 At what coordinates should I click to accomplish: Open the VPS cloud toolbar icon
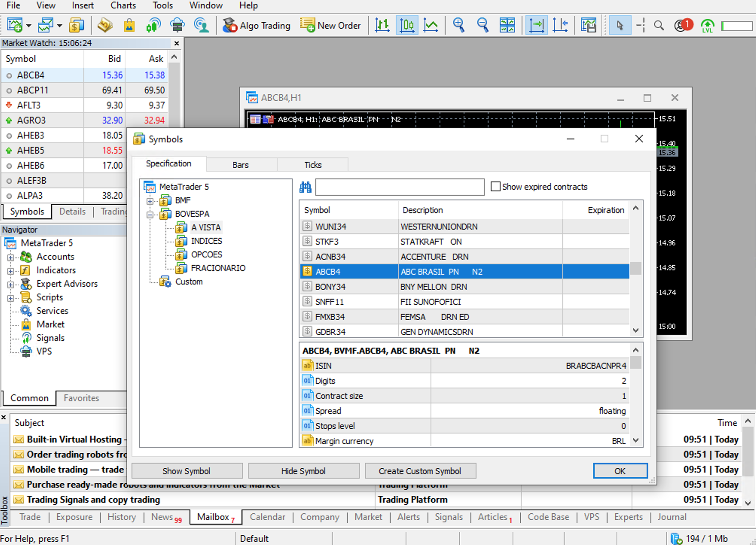[x=177, y=26]
